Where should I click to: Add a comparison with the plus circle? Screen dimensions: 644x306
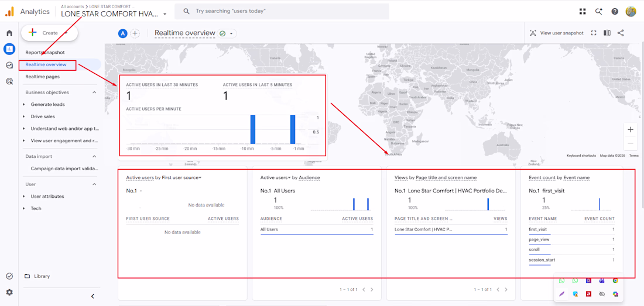[x=135, y=33]
